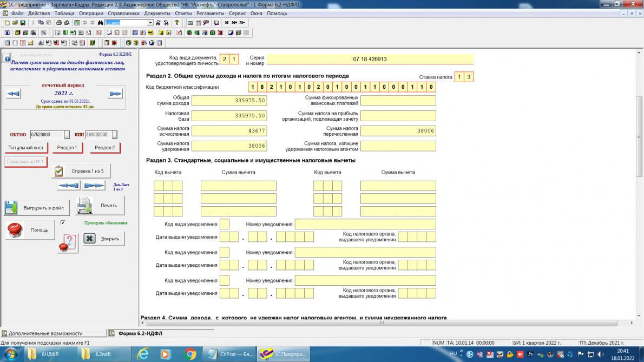The height and width of the screenshot is (362, 644).
Task: Click the Сумма налога удержанная field
Action: (229, 146)
